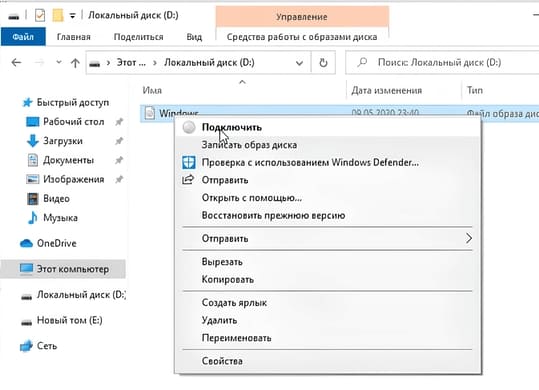
Task: Click the Up folder arrow icon
Action: pos(75,63)
